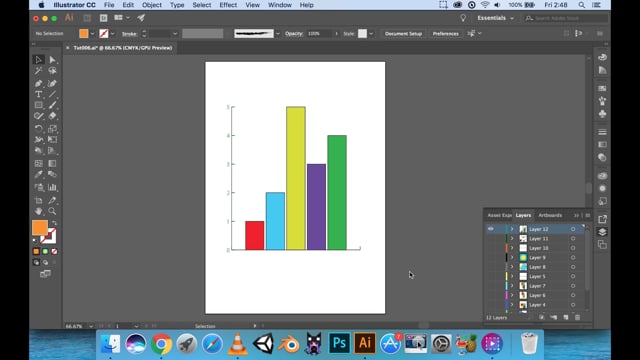This screenshot has width=640, height=360.
Task: Click the target circle of Layer 11
Action: pyautogui.click(x=573, y=238)
